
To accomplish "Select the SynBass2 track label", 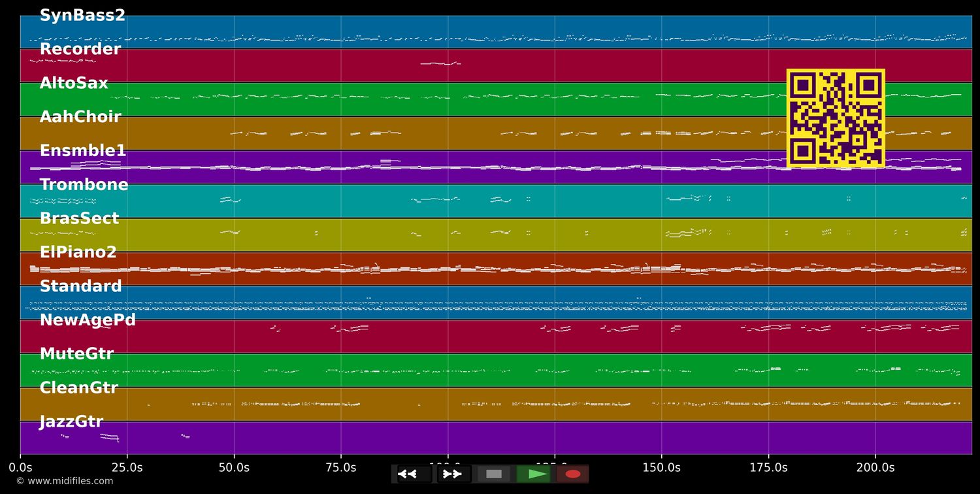I will click(82, 16).
